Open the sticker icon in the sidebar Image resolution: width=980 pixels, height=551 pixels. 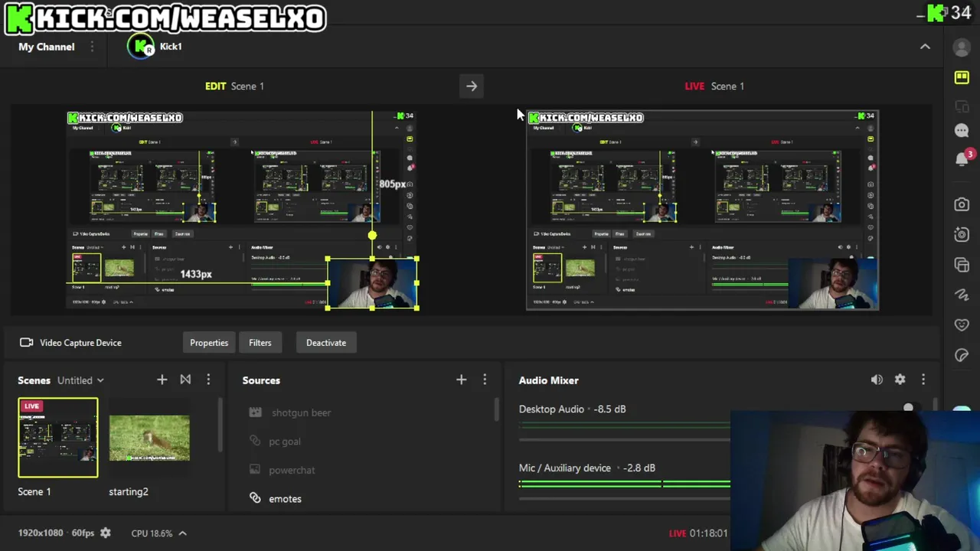click(962, 355)
